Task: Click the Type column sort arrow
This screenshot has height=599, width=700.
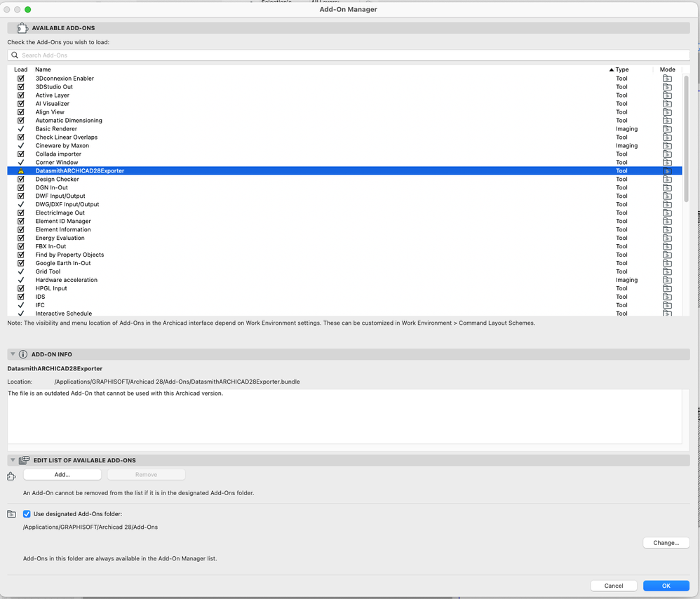Action: coord(612,69)
